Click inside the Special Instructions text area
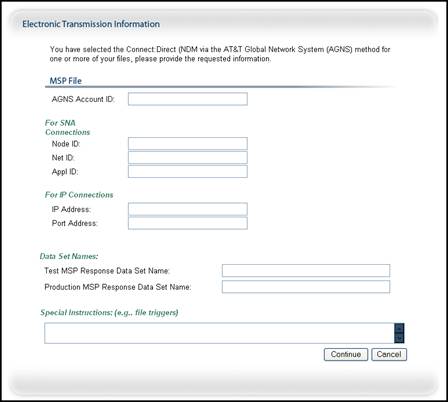This screenshot has width=448, height=402. (x=219, y=333)
